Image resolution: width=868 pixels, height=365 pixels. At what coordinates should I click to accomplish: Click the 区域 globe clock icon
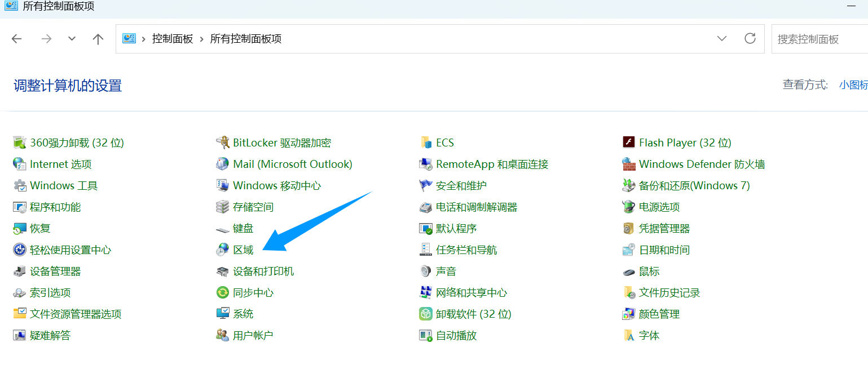[x=223, y=250]
